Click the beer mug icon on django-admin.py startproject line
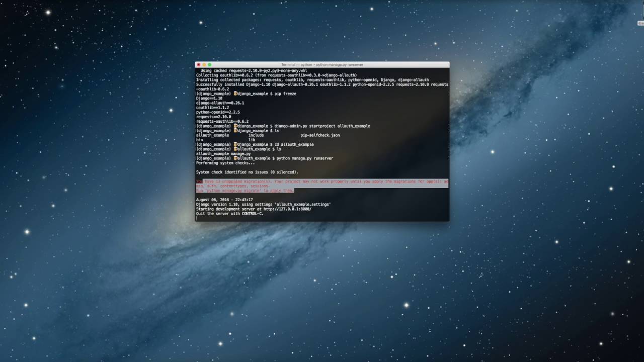 click(235, 126)
